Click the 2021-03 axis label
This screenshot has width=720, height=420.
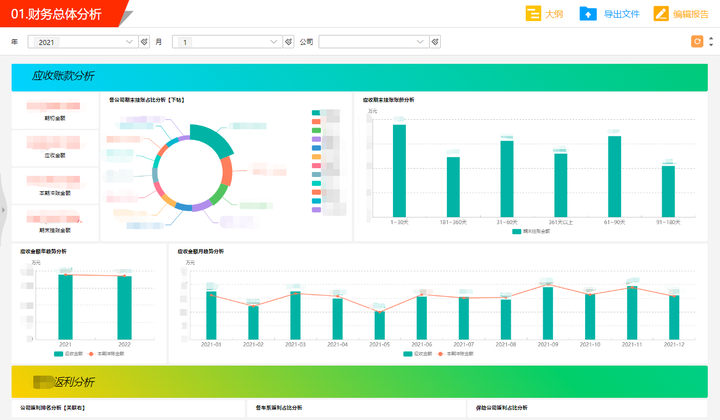tap(295, 344)
